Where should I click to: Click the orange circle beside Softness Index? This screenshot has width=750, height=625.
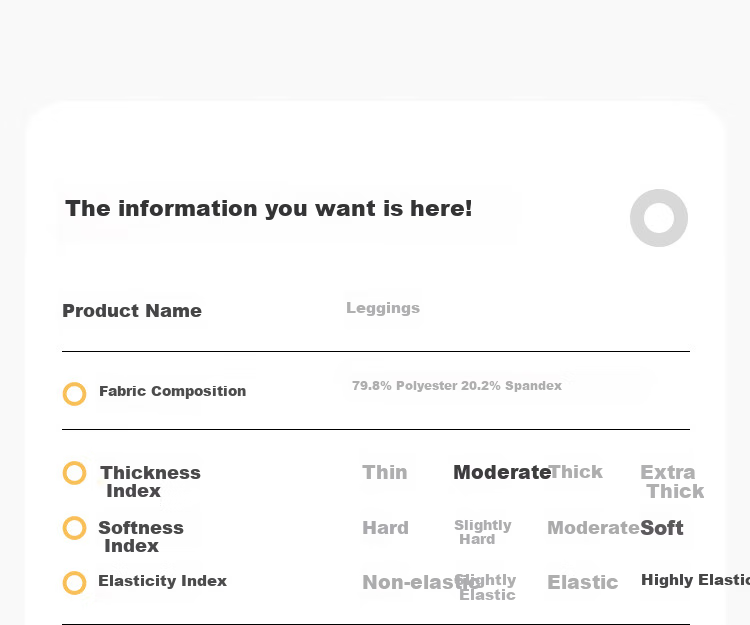coord(75,528)
